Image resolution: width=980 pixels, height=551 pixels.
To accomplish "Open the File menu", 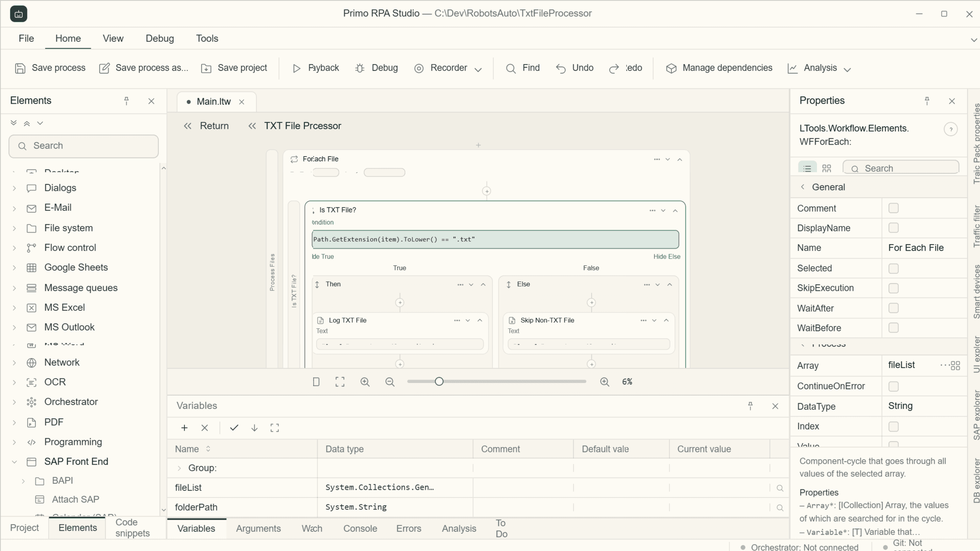I will point(26,38).
